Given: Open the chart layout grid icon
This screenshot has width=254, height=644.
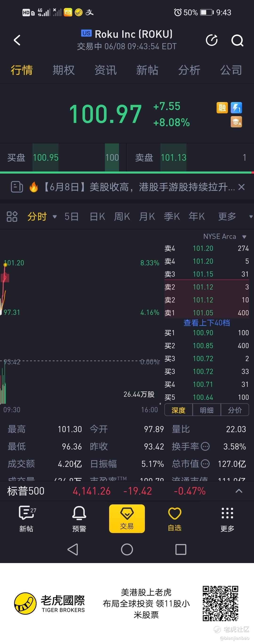Looking at the screenshot, I should click(12, 217).
